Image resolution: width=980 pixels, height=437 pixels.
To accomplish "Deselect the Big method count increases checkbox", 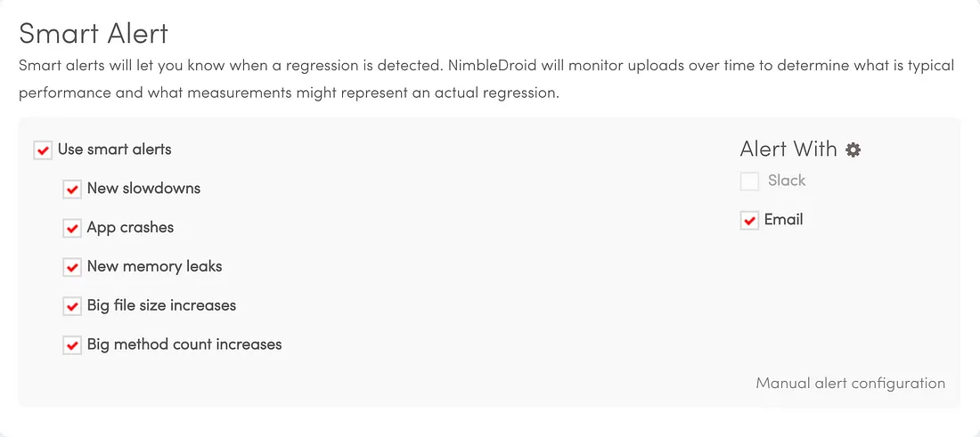I will pos(72,345).
